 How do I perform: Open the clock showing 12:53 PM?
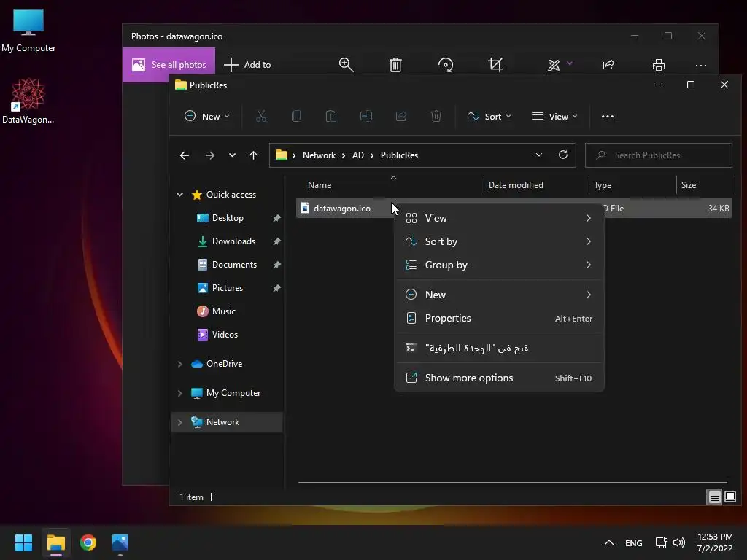point(715,542)
